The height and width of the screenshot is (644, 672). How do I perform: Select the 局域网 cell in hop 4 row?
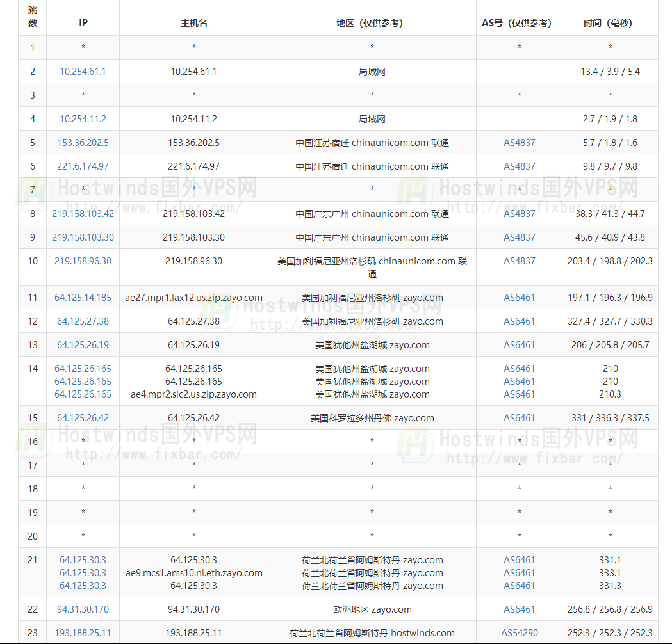(372, 119)
